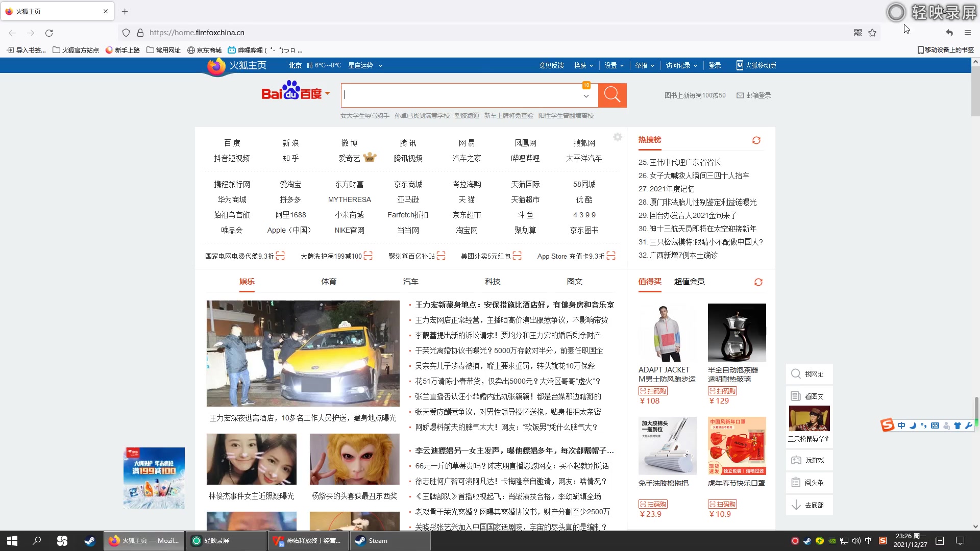Screen dimensions: 980x551
Task: Open the navigation settings gear icon
Action: point(618,137)
